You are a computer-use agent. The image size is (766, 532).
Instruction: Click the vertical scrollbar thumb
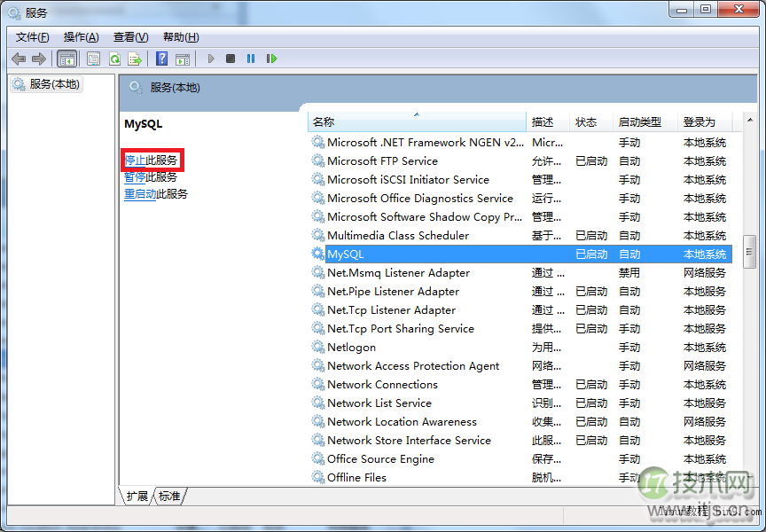tap(749, 252)
